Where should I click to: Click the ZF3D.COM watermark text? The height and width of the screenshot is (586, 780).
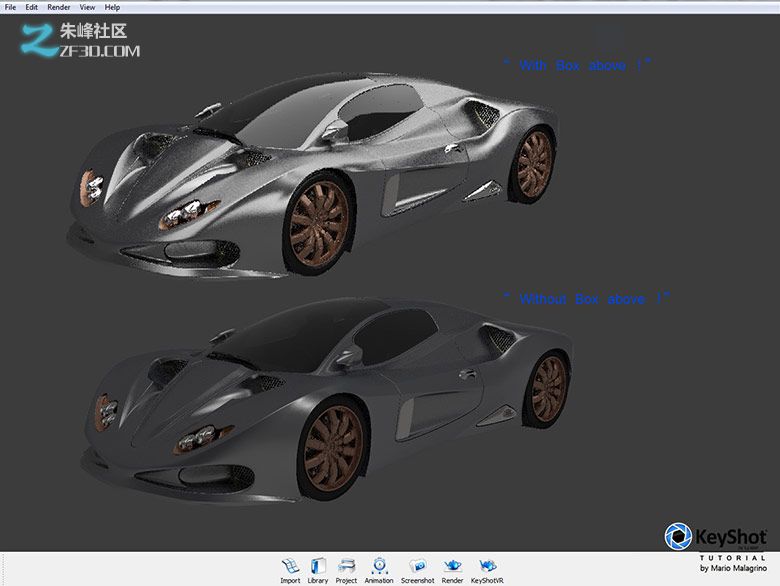click(x=102, y=50)
